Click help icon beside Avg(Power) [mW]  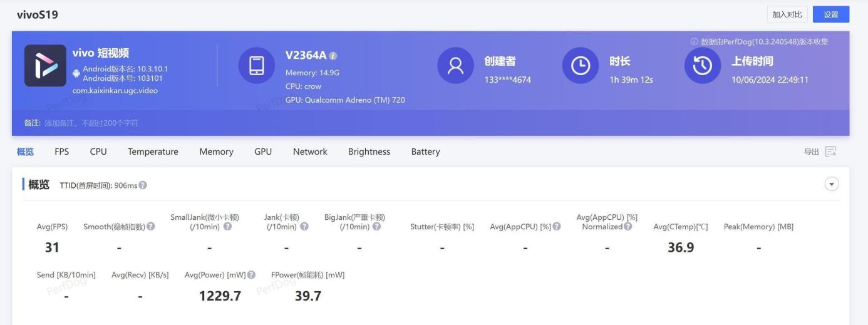coord(251,275)
